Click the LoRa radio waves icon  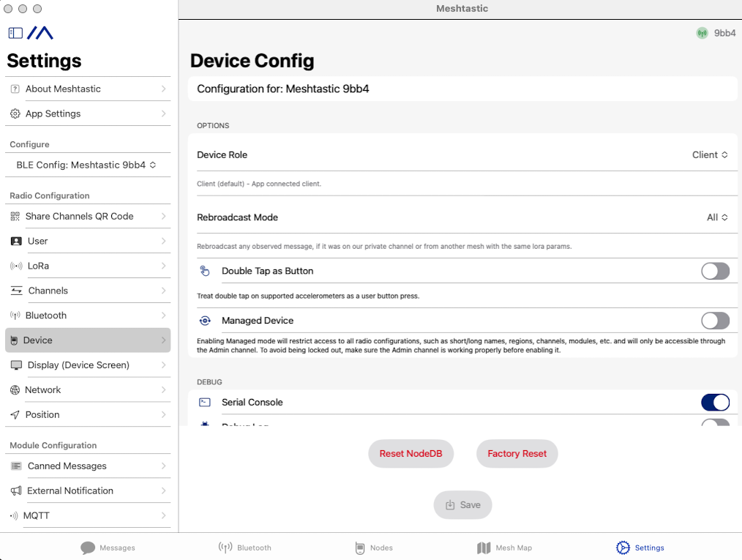[x=16, y=266]
